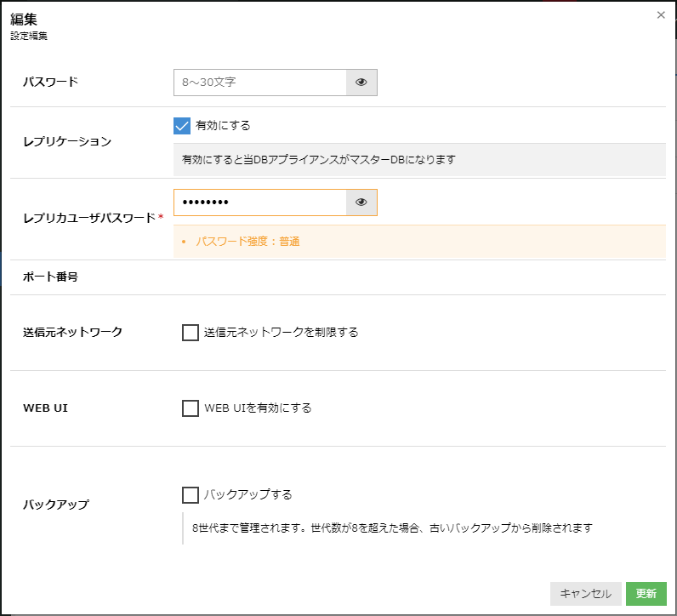Screen dimensions: 677x616
Task: Focus the レプリカユーザパスワード input field
Action: [x=260, y=202]
